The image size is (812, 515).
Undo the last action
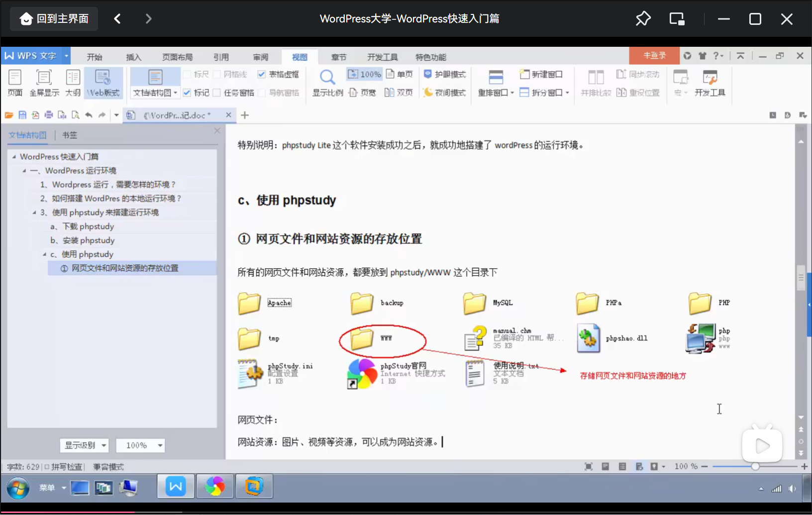click(89, 115)
